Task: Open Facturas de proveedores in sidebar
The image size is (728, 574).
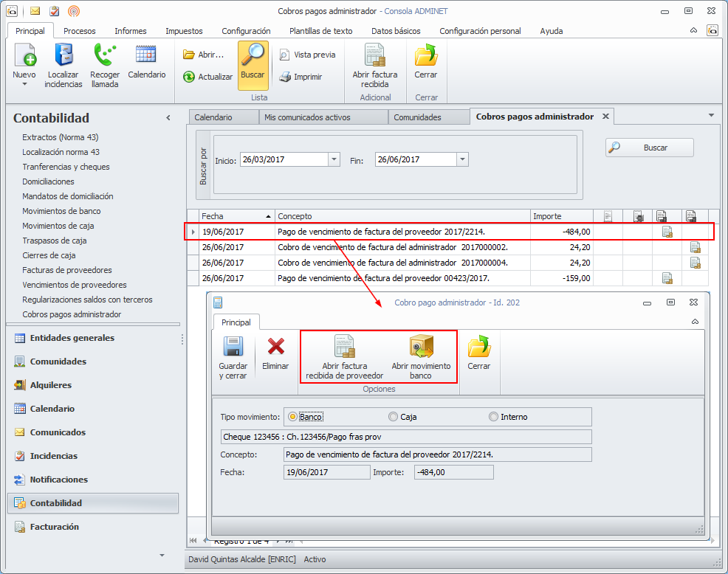Action: [x=67, y=269]
